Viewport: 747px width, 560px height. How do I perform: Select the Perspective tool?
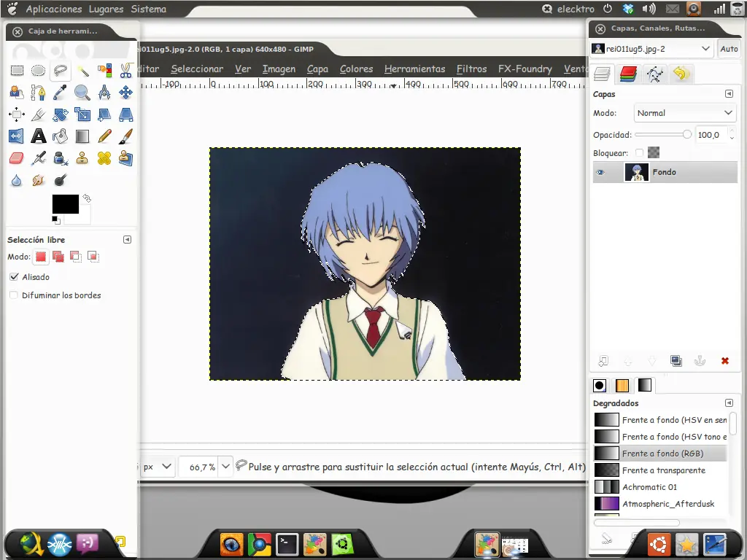pyautogui.click(x=125, y=114)
